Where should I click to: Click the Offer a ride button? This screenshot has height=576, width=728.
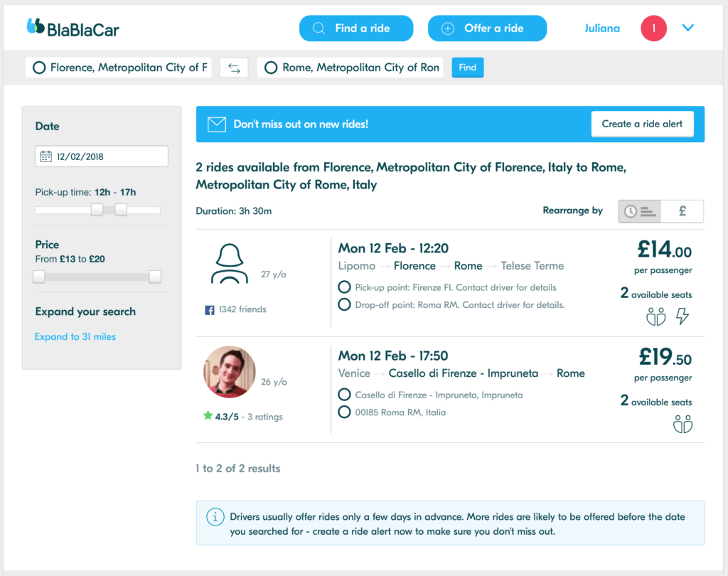coord(487,28)
